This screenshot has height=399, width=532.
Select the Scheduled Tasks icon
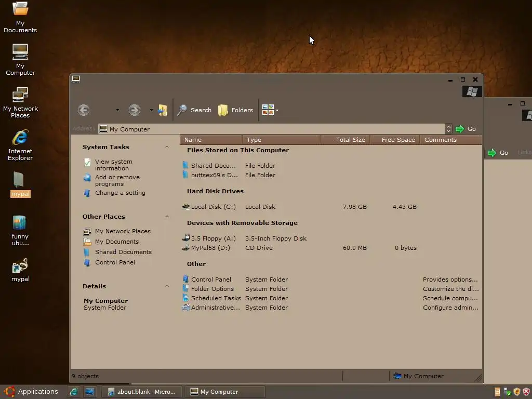point(185,298)
